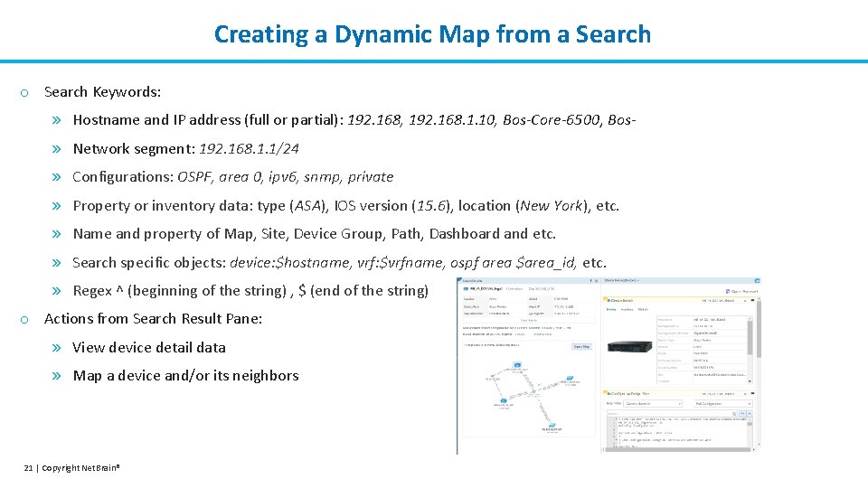Click the scrollbar of the device property table
Viewport: 868px width, 488px height.
pos(750,337)
